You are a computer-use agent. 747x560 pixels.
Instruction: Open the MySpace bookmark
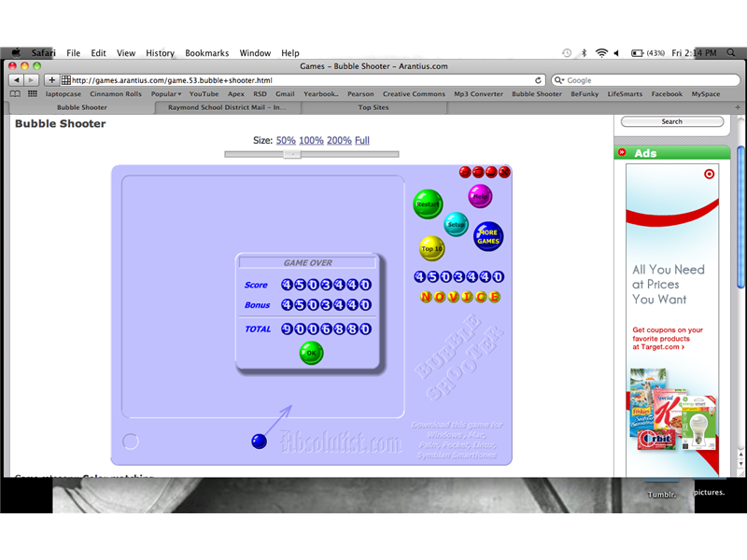[706, 94]
